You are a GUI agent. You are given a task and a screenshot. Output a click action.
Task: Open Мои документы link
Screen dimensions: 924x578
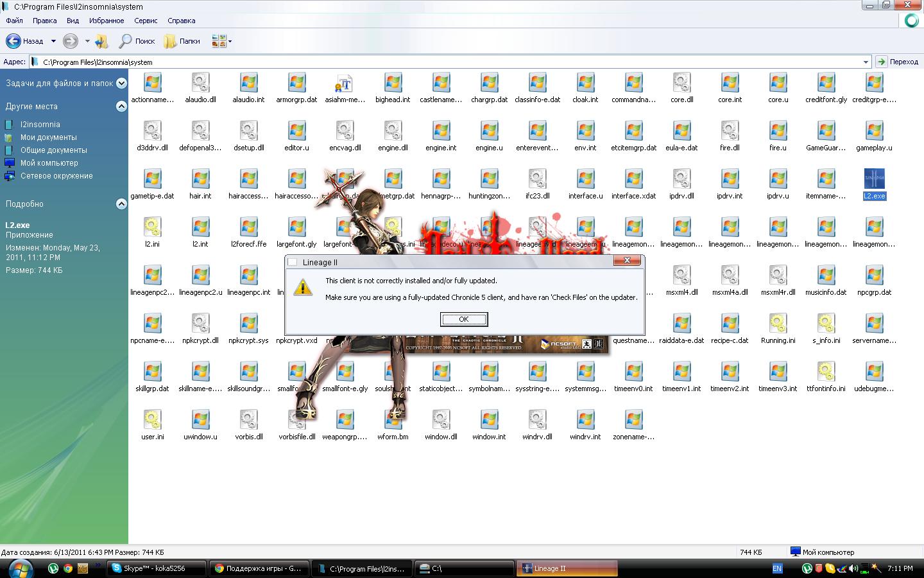point(48,137)
